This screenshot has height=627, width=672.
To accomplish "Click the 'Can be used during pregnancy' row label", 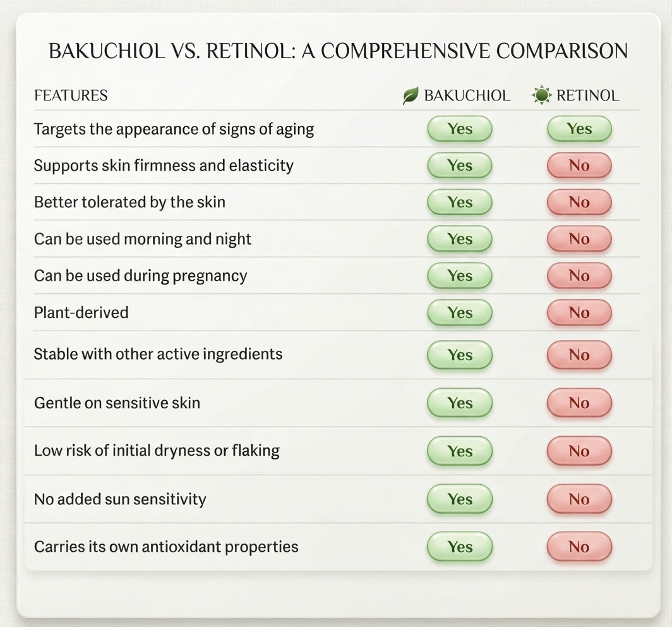I will pos(141,276).
